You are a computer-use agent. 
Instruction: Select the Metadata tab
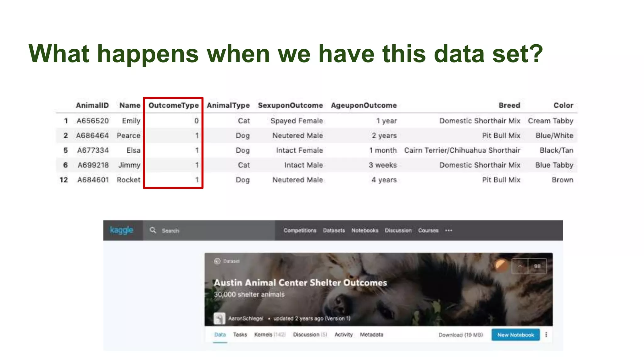(x=371, y=335)
